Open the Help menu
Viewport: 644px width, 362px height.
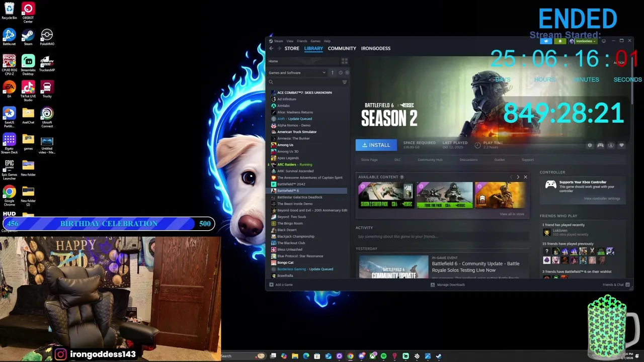click(x=327, y=41)
